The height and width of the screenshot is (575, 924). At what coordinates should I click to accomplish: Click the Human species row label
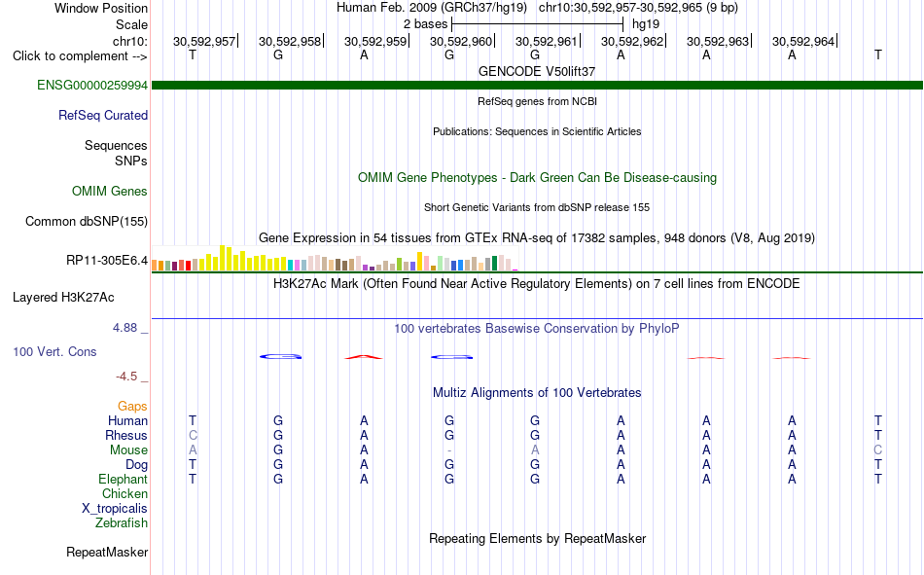click(127, 420)
